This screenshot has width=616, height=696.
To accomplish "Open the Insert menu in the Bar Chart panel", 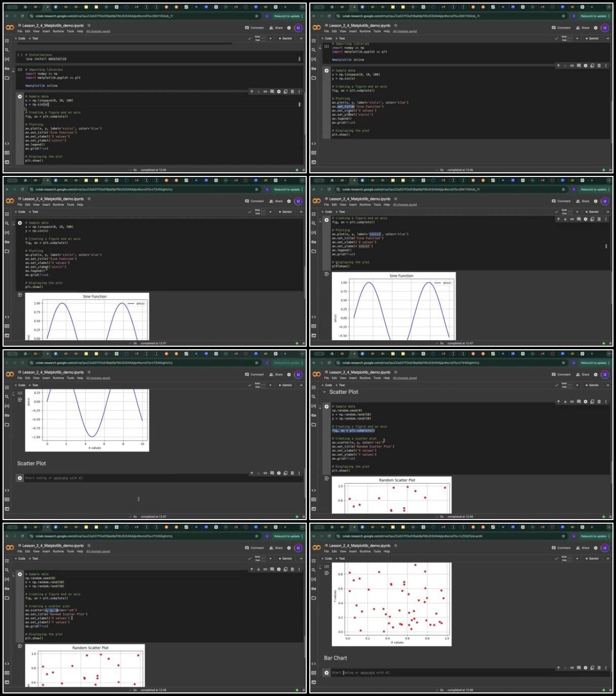I will click(353, 552).
